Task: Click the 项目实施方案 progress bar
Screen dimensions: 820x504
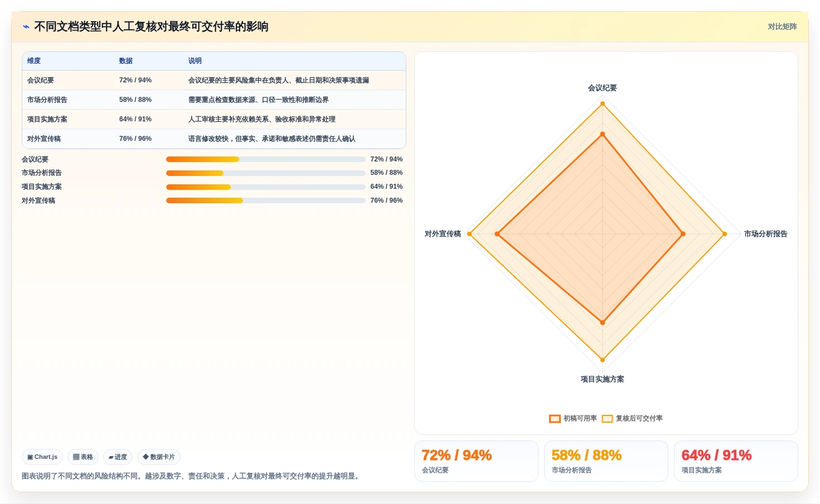Action: [265, 187]
